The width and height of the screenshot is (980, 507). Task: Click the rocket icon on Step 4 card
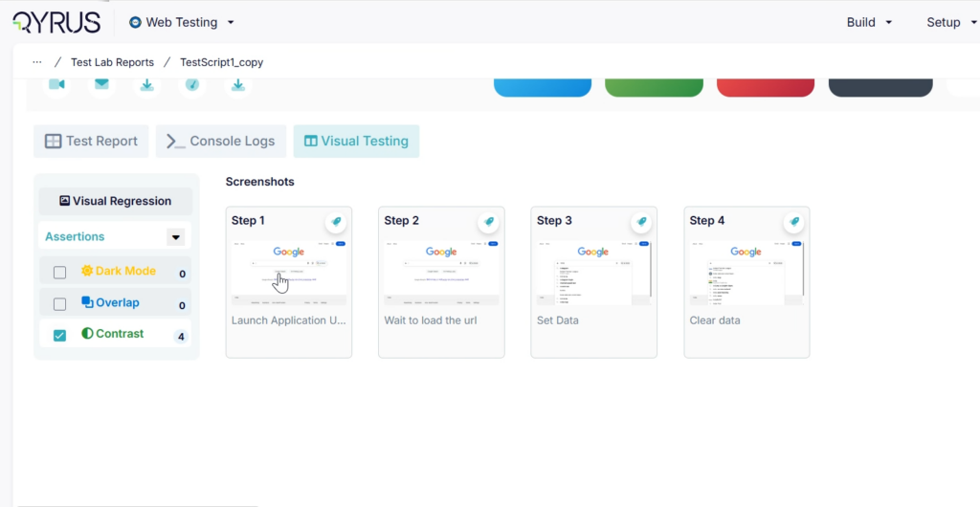pos(793,222)
